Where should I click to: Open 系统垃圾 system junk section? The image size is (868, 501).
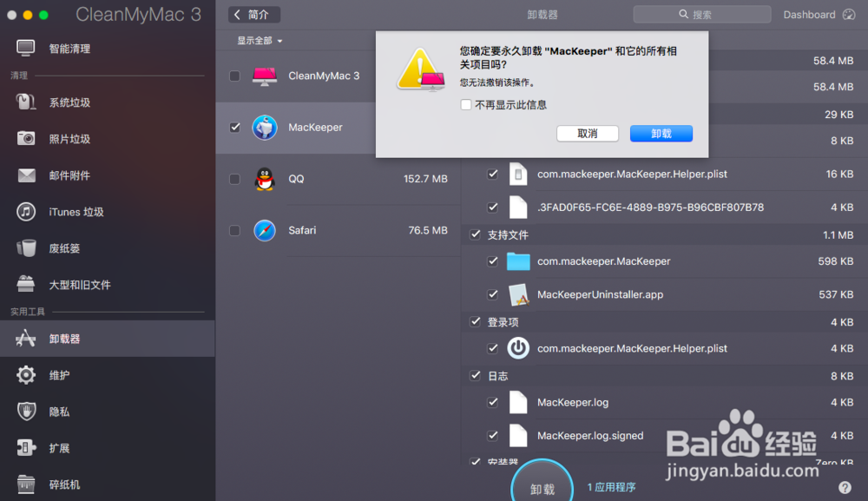pos(108,102)
